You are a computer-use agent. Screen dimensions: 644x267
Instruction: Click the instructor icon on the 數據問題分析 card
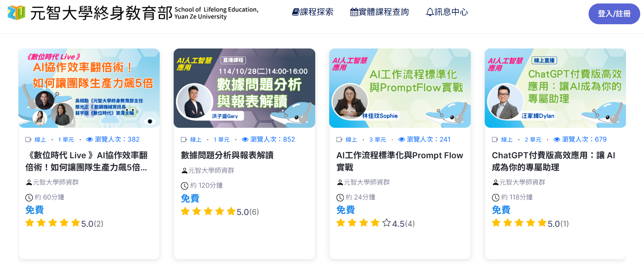coord(184,171)
